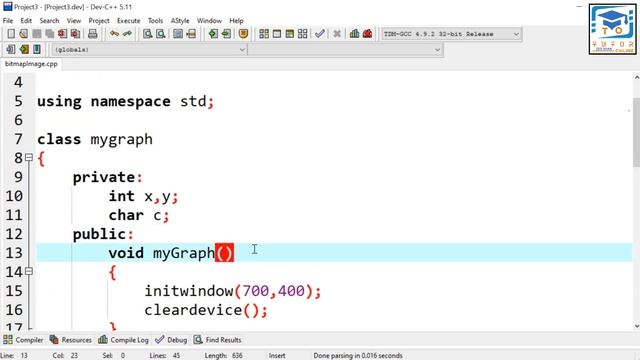Screen dimensions: 640x360
Task: Click the first green arrow document icon
Action: tap(213, 34)
